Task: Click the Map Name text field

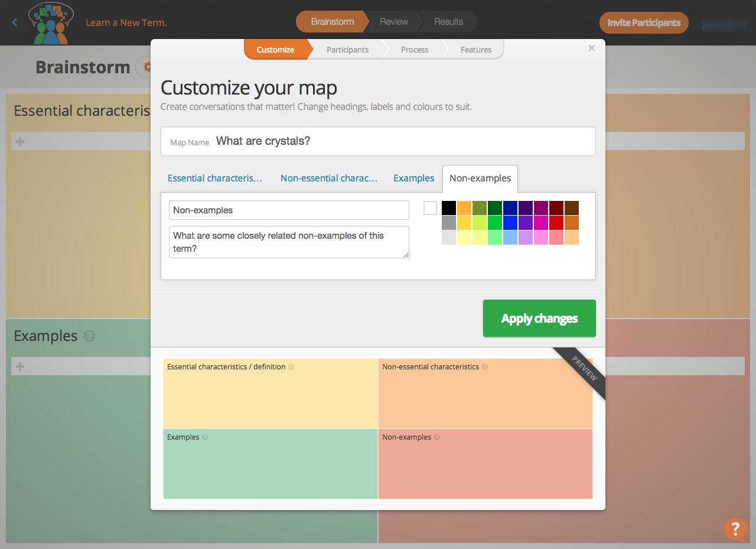Action: [378, 141]
